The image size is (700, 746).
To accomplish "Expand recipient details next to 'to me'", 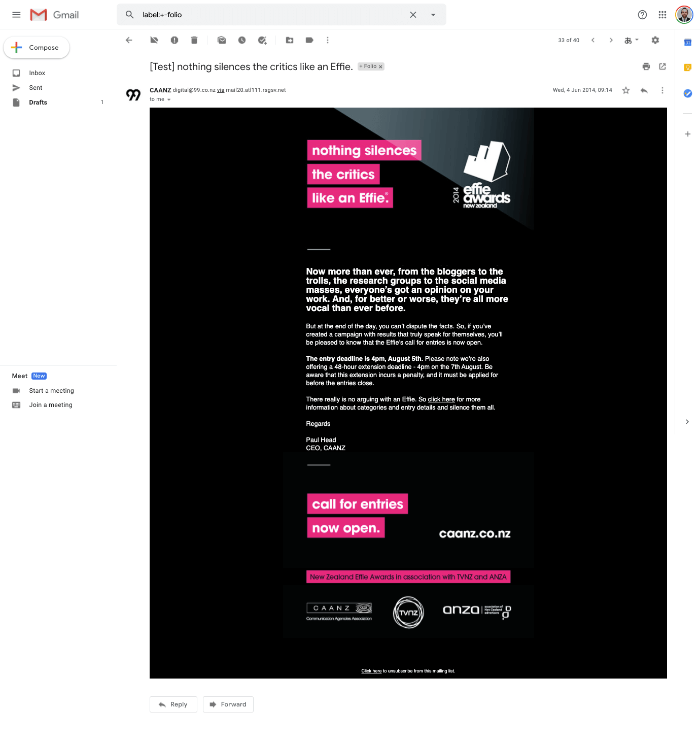I will tap(169, 99).
